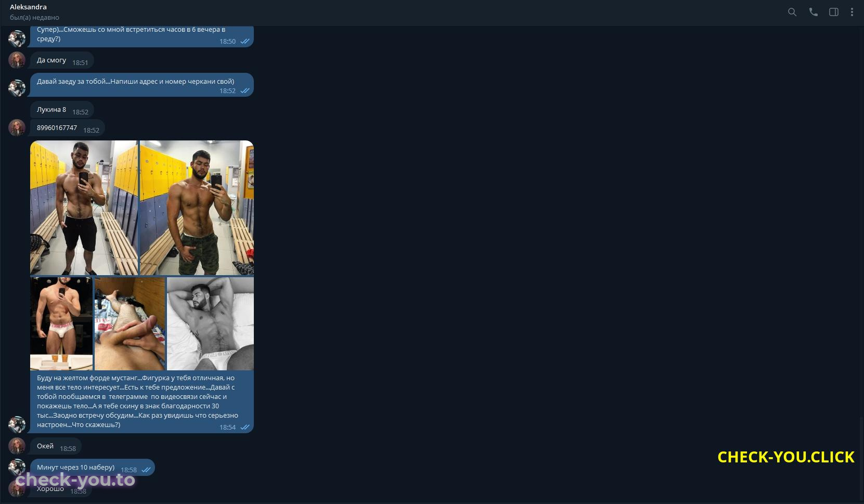Open the locker room selfie with black shorts

[x=84, y=208]
